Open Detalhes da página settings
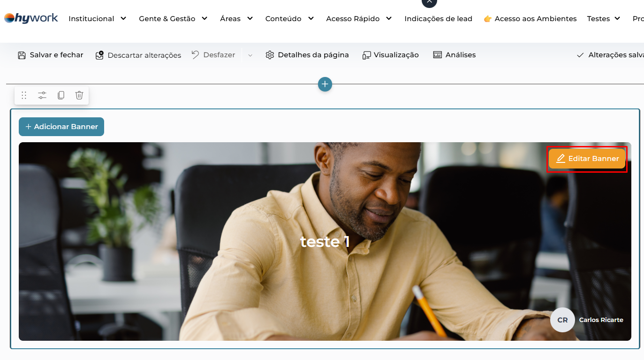Screen dimensions: 644x360 307,55
